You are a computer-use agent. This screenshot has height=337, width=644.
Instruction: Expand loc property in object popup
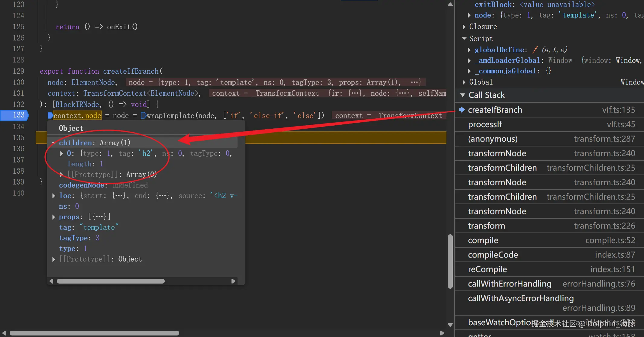coord(53,196)
